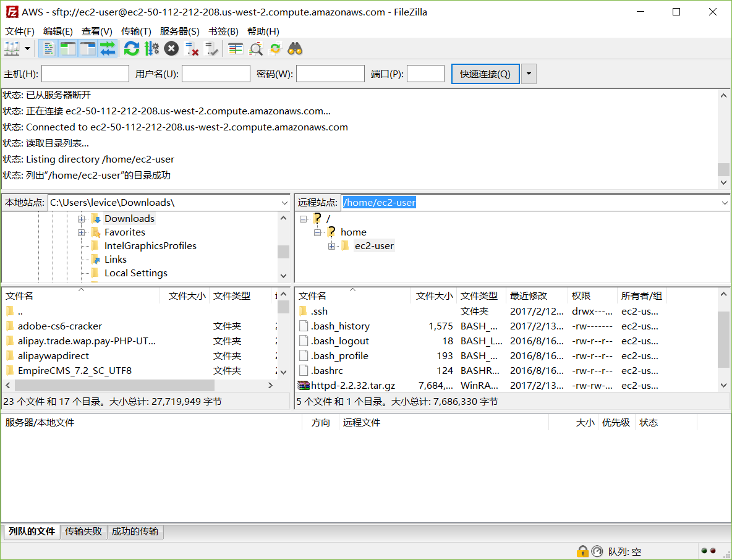
Task: Select the .bash_history remote file
Action: point(340,326)
